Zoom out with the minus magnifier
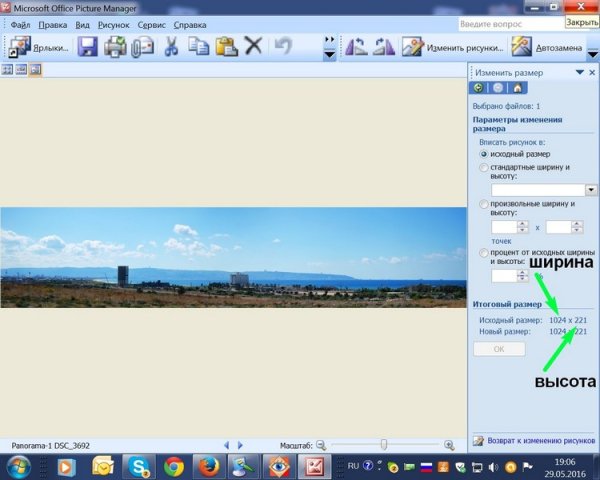The width and height of the screenshot is (600, 480). 321,445
